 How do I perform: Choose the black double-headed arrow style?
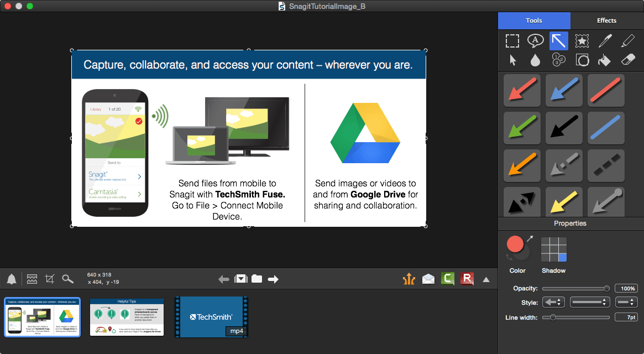click(x=522, y=202)
